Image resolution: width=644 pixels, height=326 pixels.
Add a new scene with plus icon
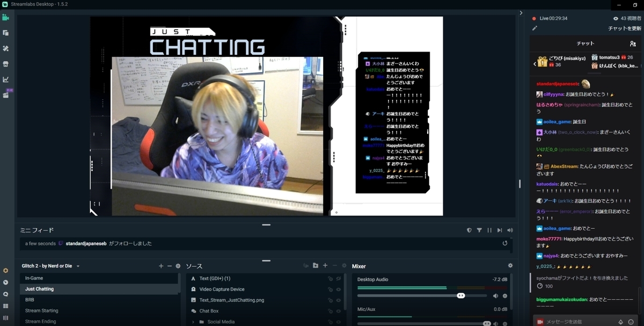coord(161,266)
